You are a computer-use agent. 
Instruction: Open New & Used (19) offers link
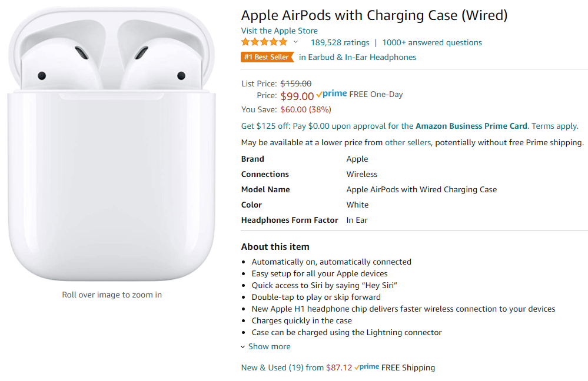click(272, 367)
